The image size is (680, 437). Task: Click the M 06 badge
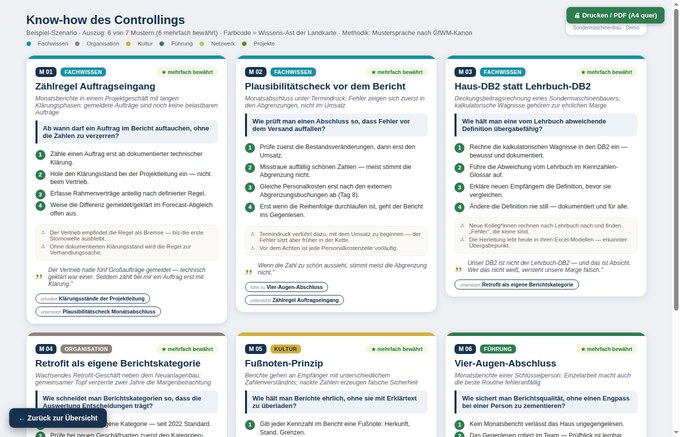[x=465, y=349]
